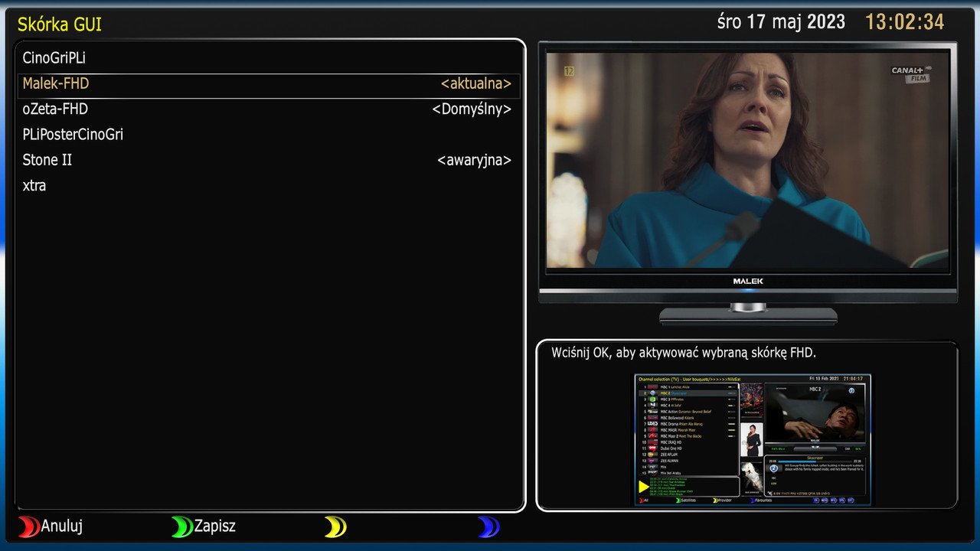Screen dimensions: 980x551
Task: Click the red Anuluj key icon
Action: 28,527
